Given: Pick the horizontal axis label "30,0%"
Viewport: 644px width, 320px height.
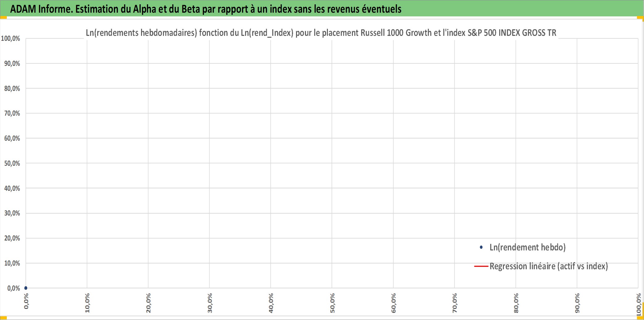Looking at the screenshot, I should pyautogui.click(x=210, y=303).
